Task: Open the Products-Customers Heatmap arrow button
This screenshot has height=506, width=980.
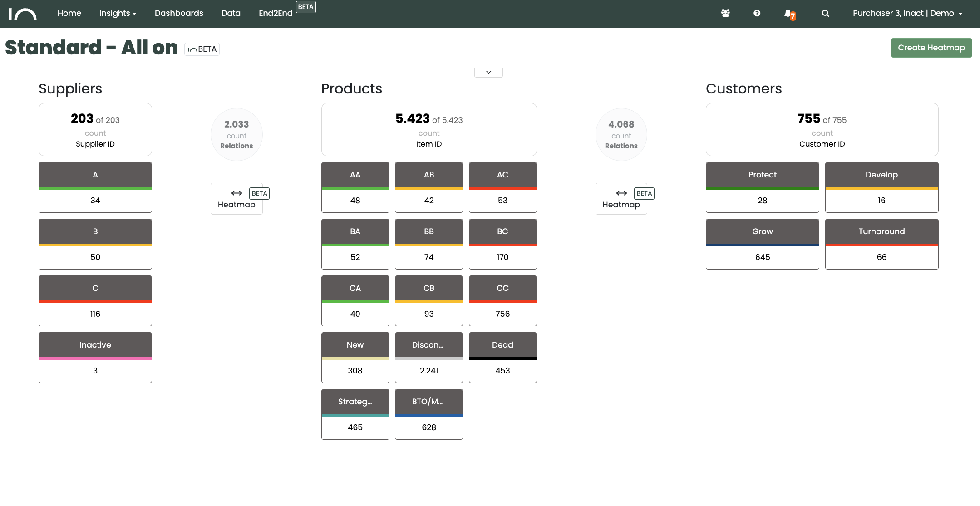Action: (621, 199)
